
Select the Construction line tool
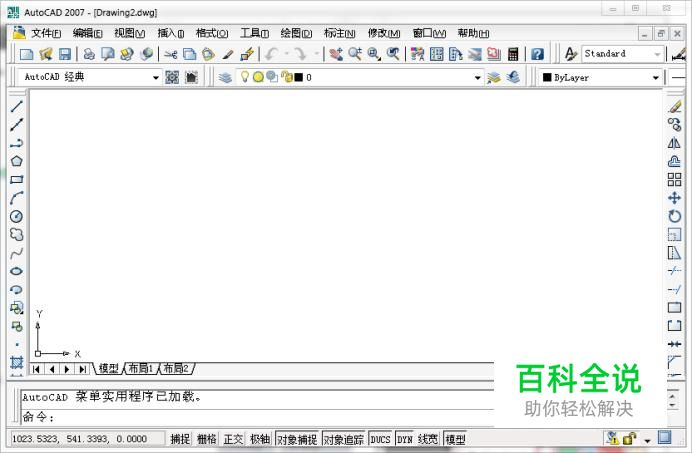[x=16, y=125]
